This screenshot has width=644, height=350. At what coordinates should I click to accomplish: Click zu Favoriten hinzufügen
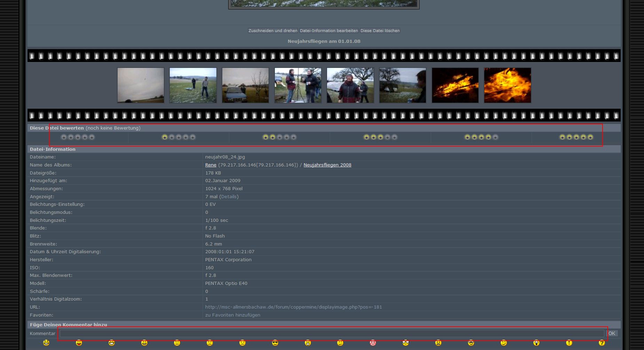coord(232,315)
